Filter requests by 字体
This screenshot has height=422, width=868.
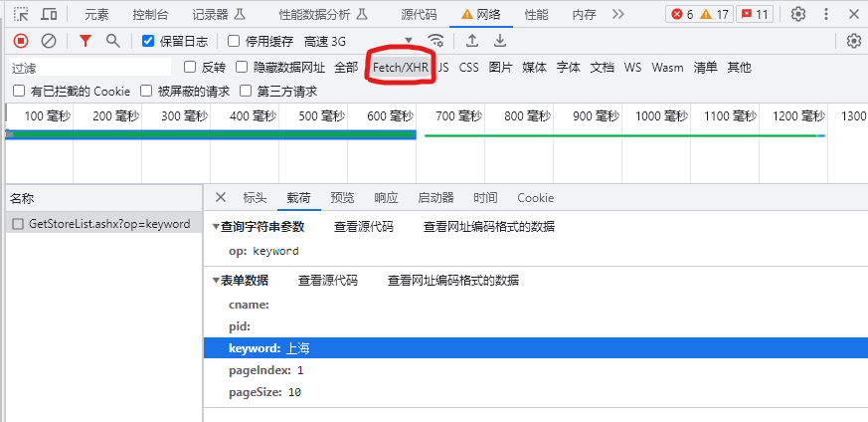pos(568,68)
